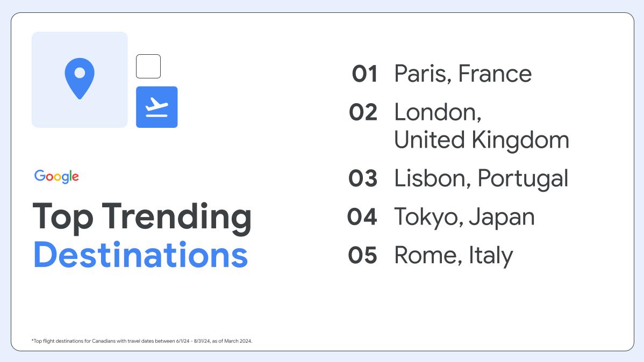Click the blue airplane takeoff icon
This screenshot has height=362, width=644.
coord(157,107)
